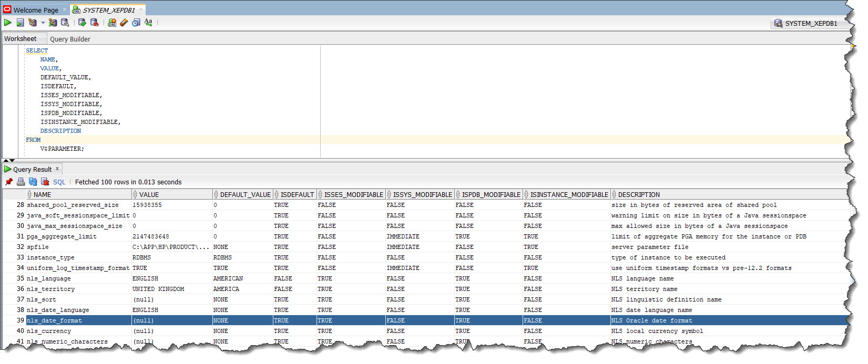Open the Explain Plan dropdown arrow
This screenshot has width=868, height=364.
pos(43,23)
